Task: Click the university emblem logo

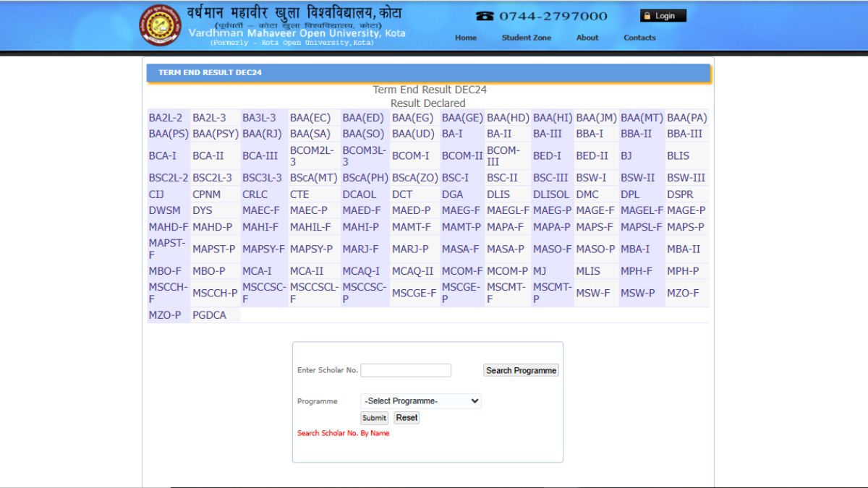Action: pos(160,25)
